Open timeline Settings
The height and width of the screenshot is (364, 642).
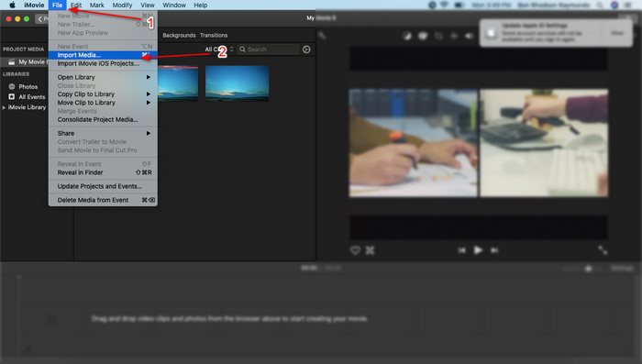622,269
